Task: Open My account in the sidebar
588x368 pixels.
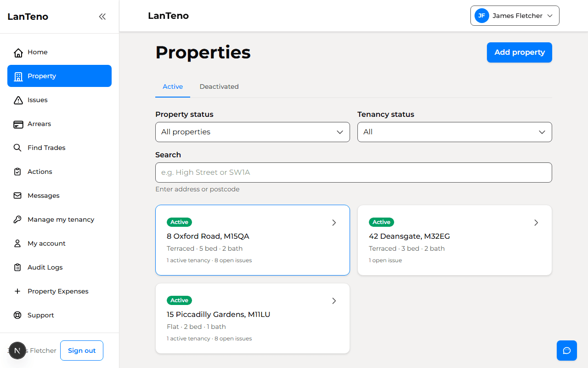Action: coord(59,243)
